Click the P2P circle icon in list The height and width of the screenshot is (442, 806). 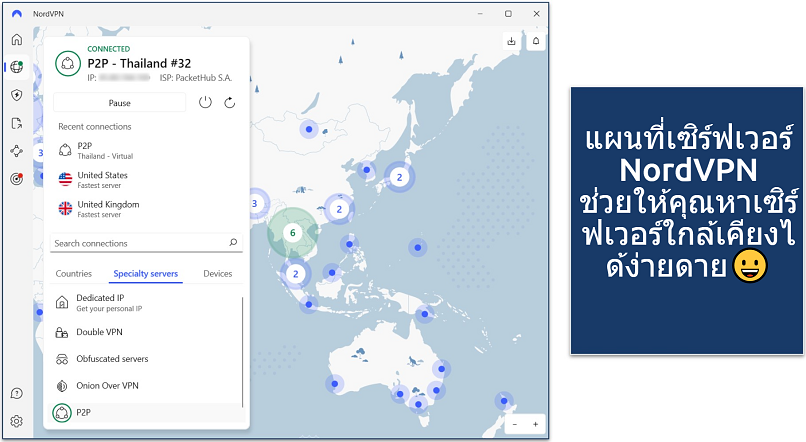click(x=62, y=413)
